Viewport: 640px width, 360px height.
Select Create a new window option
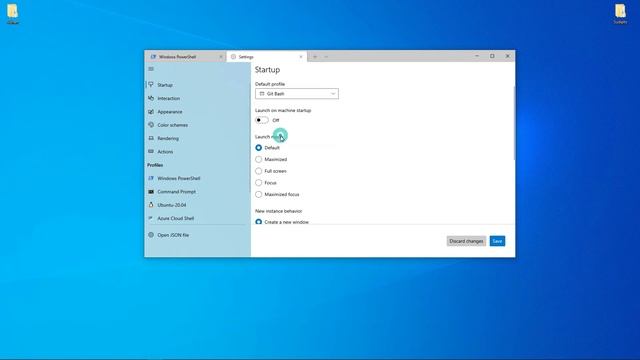(x=258, y=222)
